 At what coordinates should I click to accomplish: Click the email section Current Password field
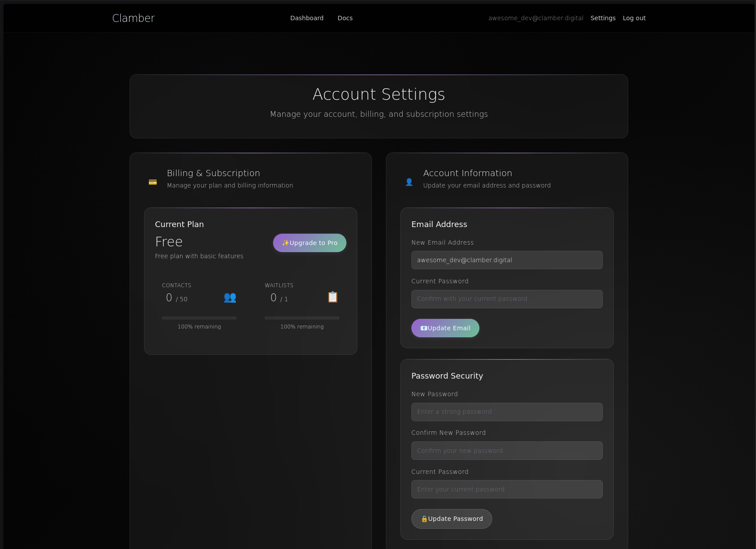507,299
